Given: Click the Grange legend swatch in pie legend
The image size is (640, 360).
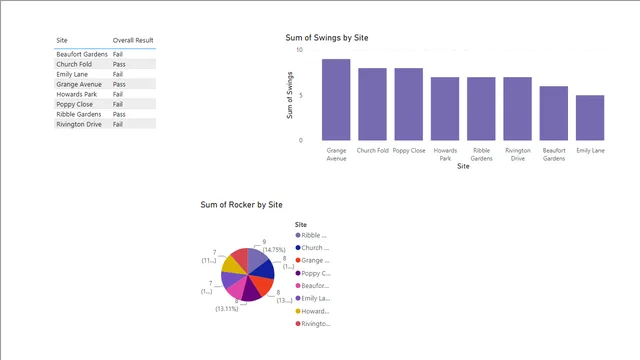Looking at the screenshot, I should tap(298, 260).
